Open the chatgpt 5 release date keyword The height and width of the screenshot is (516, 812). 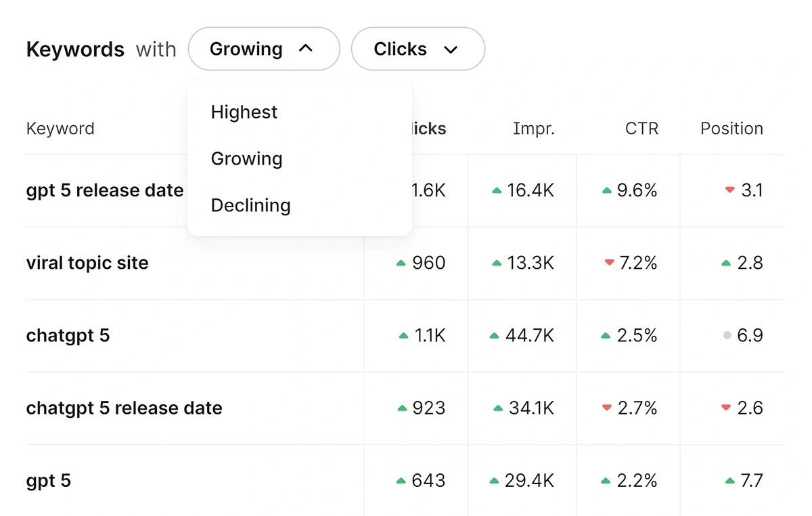pyautogui.click(x=125, y=408)
